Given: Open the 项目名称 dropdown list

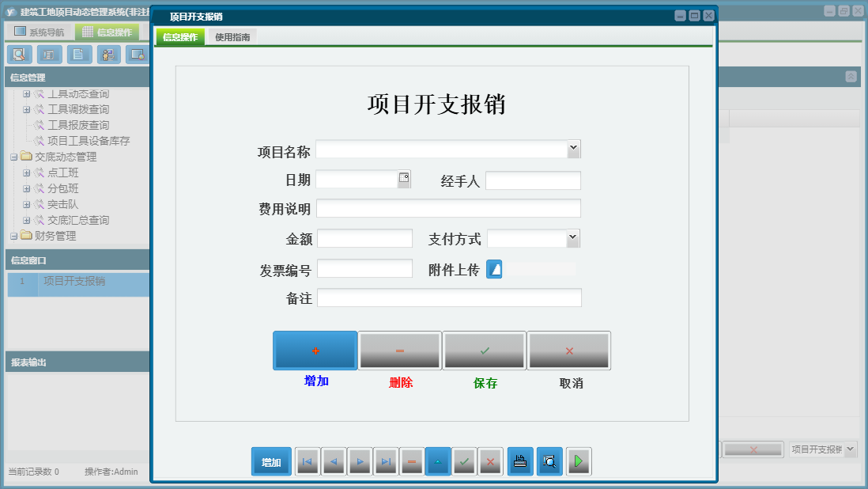Looking at the screenshot, I should point(573,148).
